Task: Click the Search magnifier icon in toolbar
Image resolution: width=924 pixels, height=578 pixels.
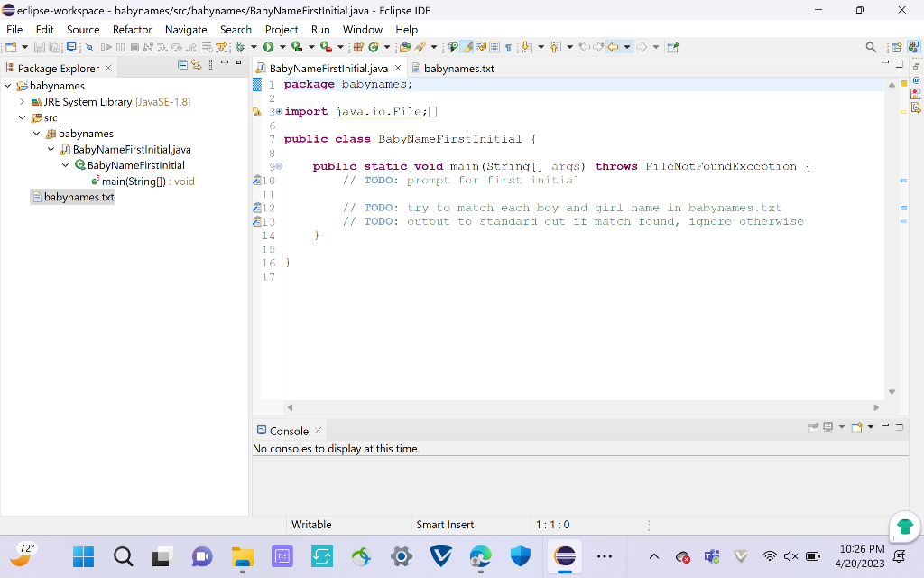Action: [x=871, y=47]
